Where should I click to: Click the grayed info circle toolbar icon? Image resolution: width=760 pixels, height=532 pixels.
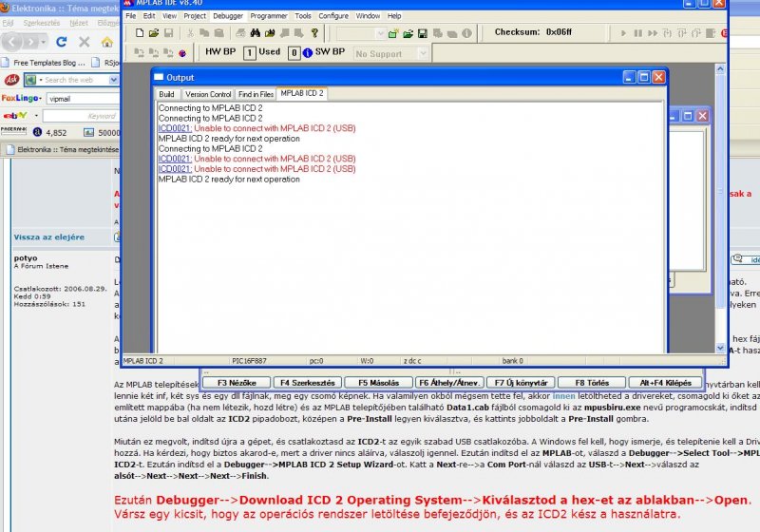(x=466, y=33)
